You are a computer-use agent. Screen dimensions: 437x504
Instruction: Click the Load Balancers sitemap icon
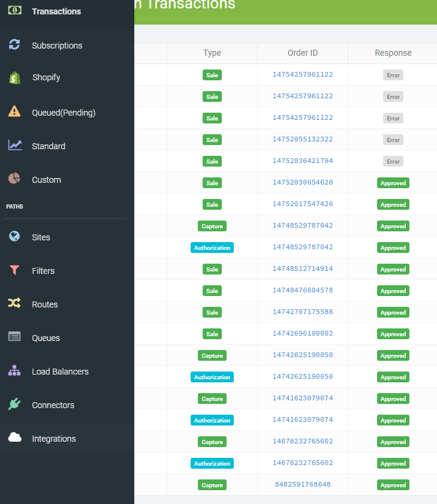point(14,370)
